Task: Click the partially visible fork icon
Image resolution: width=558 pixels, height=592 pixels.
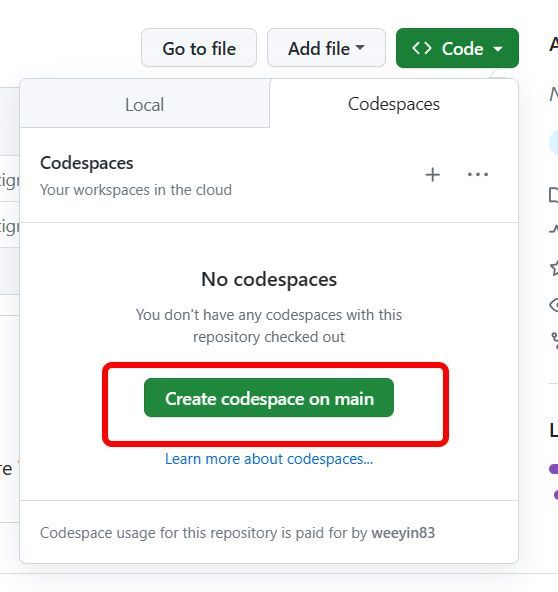Action: [555, 340]
